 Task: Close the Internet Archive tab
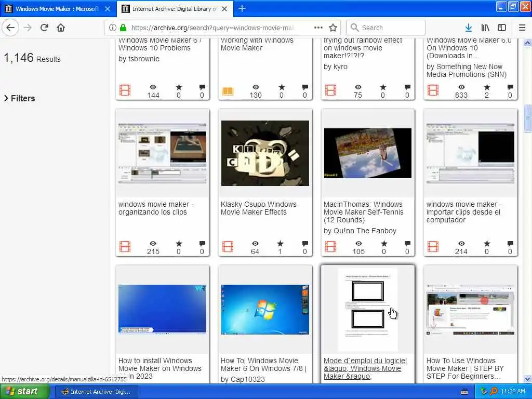[224, 9]
